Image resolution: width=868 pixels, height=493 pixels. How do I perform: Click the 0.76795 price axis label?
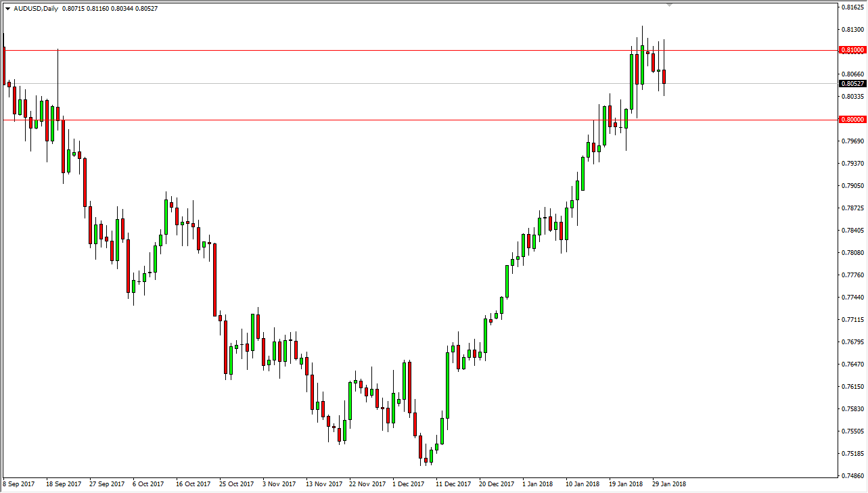[x=852, y=342]
